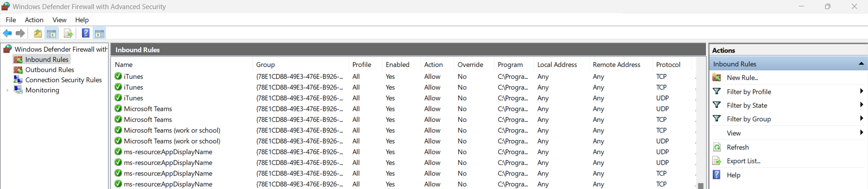868x189 pixels.
Task: Click the Back arrow in the toolbar
Action: point(7,33)
